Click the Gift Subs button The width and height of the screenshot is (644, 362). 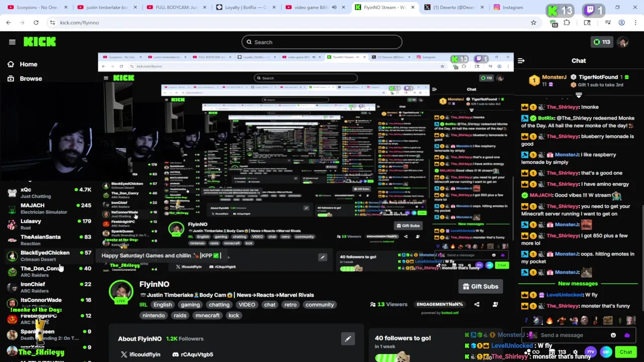480,287
